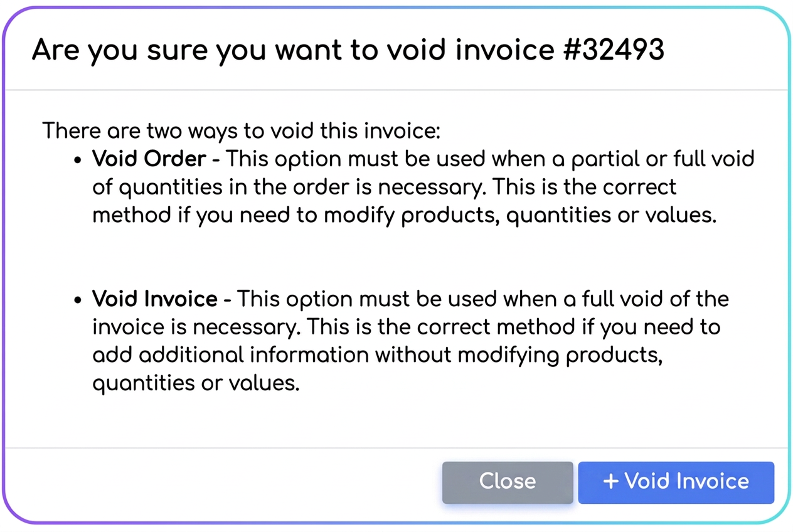Dismiss the dialog using the Close button

click(x=508, y=482)
